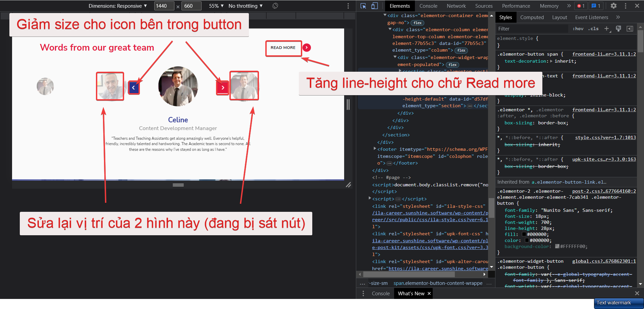Image resolution: width=644 pixels, height=309 pixels.
Task: Add a new style rule with plus icon
Action: (607, 29)
